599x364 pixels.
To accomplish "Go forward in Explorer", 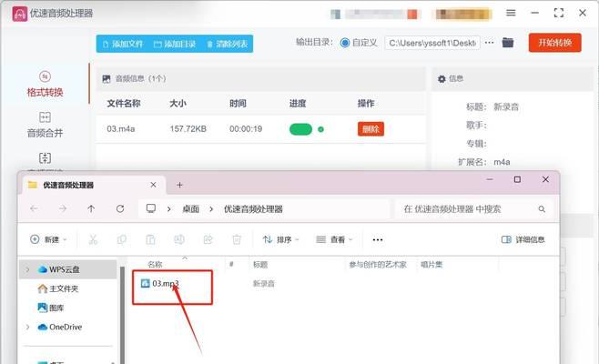I will (x=63, y=209).
